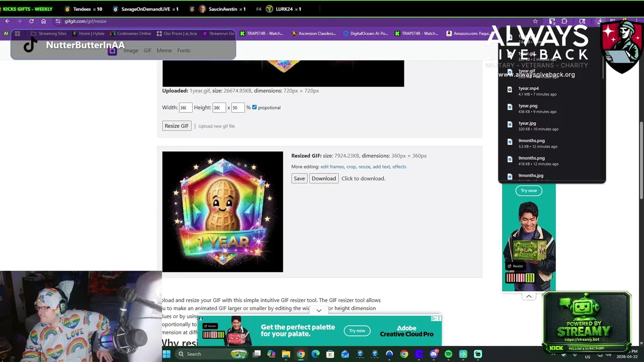This screenshot has height=362, width=644.
Task: Open the GIF menu
Action: 147,50
